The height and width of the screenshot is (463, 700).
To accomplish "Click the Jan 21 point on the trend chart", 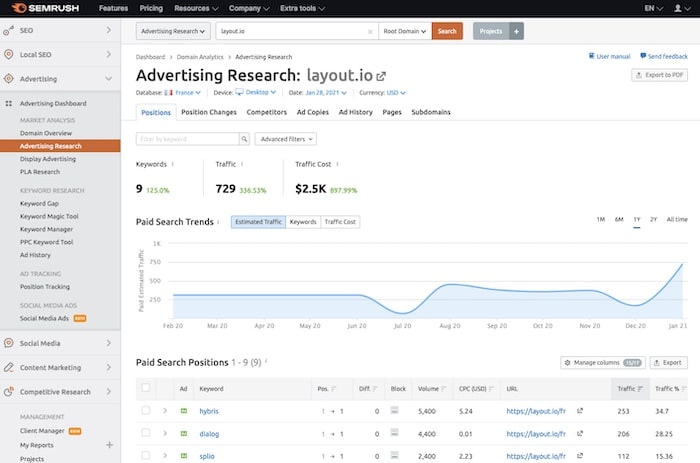I will coord(682,264).
